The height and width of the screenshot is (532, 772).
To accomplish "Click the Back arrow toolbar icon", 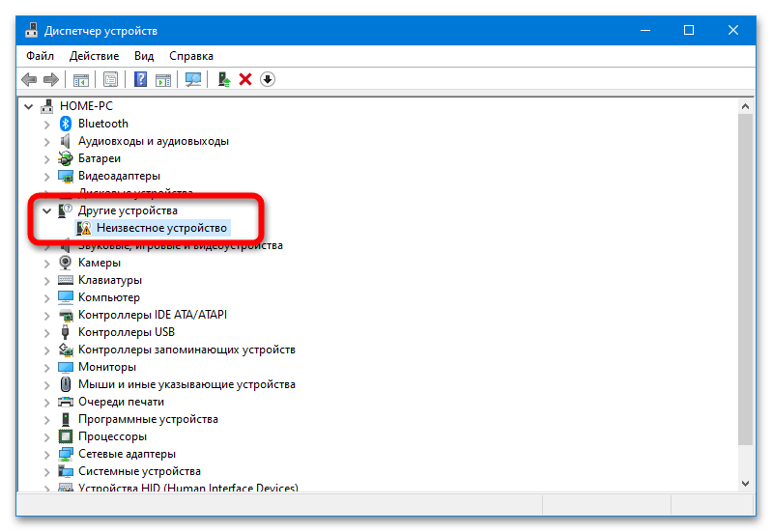I will pos(29,79).
